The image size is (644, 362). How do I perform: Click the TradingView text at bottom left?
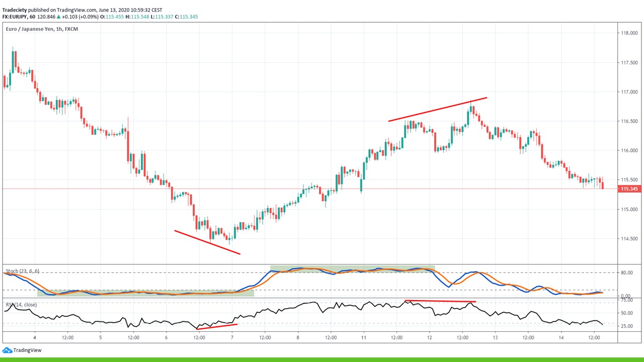click(28, 350)
